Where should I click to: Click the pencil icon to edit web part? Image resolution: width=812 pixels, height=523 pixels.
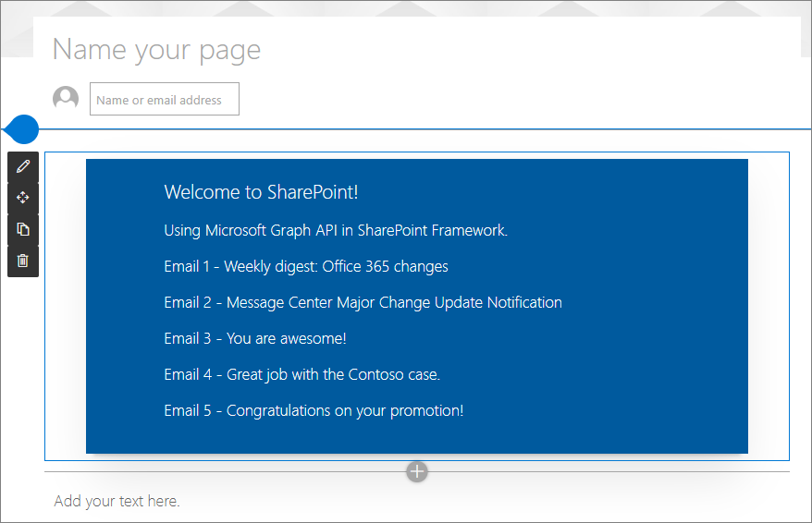click(23, 166)
